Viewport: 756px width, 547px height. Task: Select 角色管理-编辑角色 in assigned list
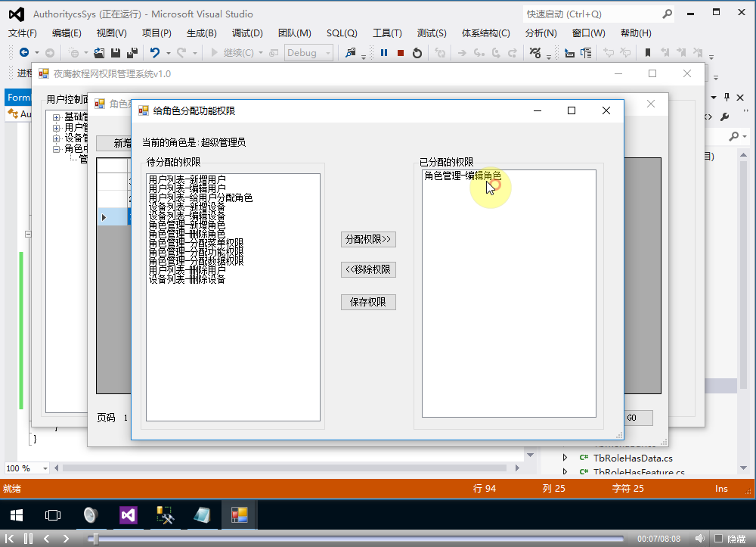[x=463, y=176]
